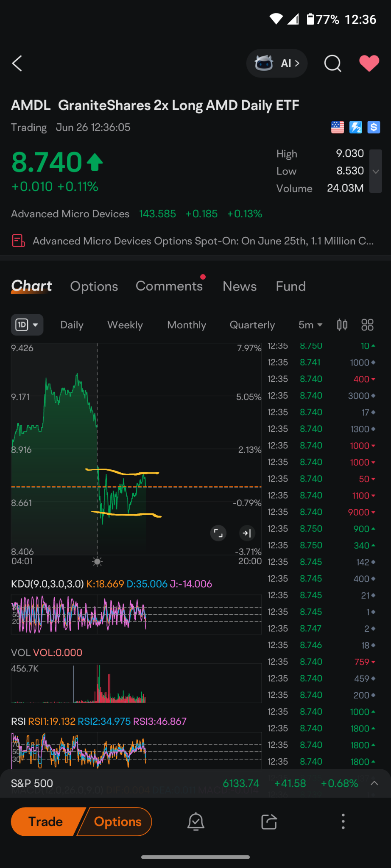The height and width of the screenshot is (868, 391).
Task: Open the S&P 500 index ticker bar
Action: coord(195,783)
